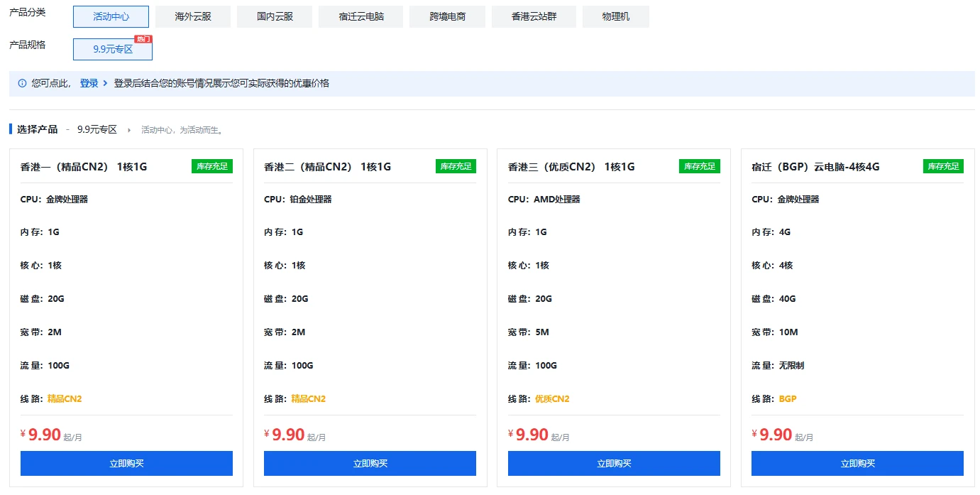
Task: Open 香港云站群 category
Action: 534,16
